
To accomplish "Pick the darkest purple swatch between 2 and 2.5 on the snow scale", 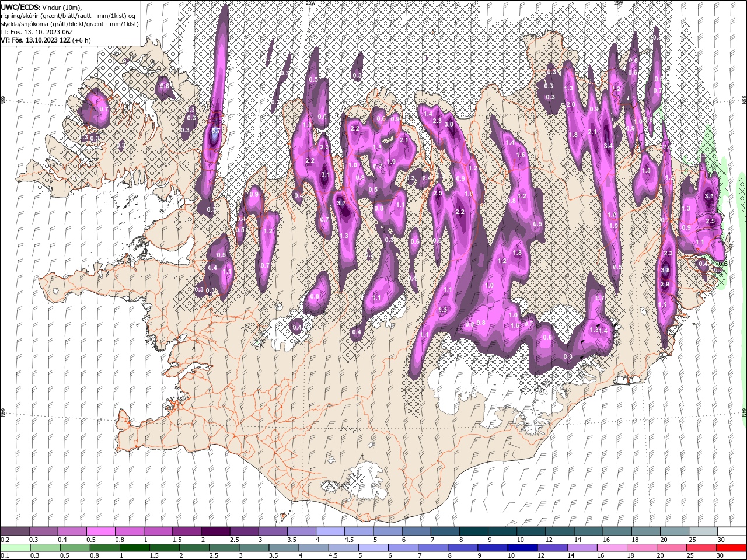I will 215,531.
